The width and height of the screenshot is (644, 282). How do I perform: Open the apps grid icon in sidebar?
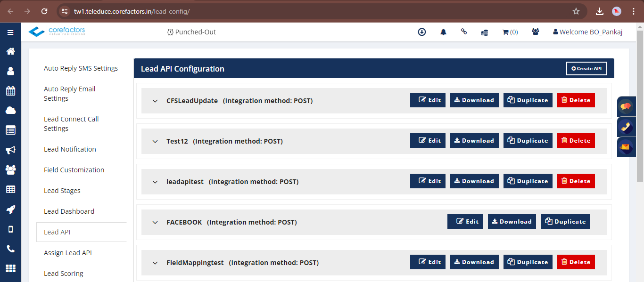click(x=10, y=268)
